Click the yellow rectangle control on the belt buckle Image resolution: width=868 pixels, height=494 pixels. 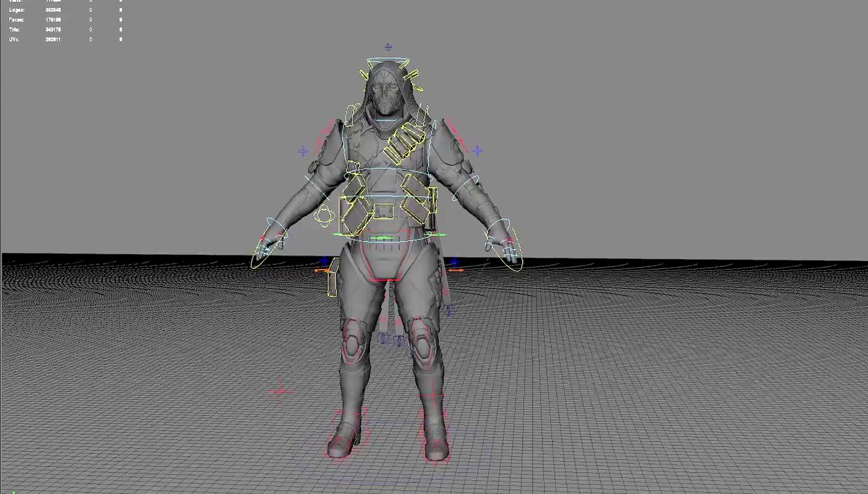(x=383, y=212)
